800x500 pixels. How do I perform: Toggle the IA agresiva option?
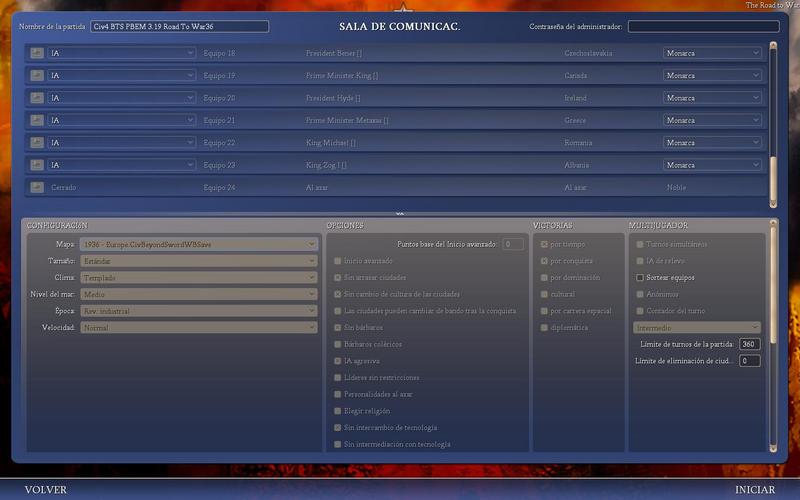(x=338, y=361)
